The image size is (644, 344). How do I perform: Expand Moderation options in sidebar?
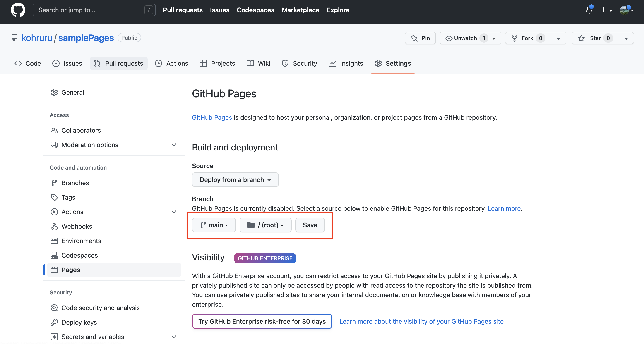pyautogui.click(x=174, y=145)
